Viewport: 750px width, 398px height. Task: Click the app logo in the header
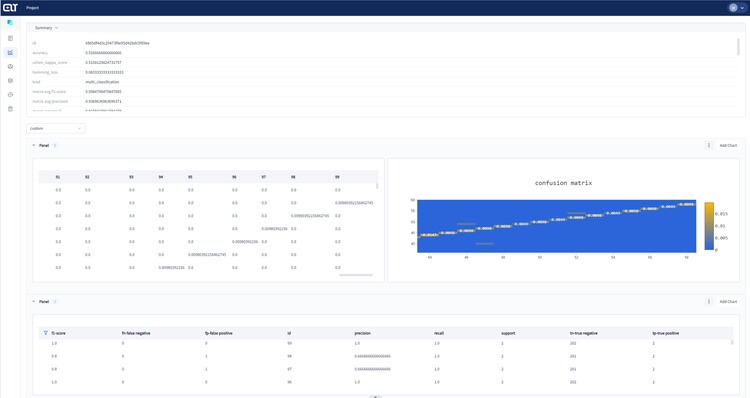point(10,8)
